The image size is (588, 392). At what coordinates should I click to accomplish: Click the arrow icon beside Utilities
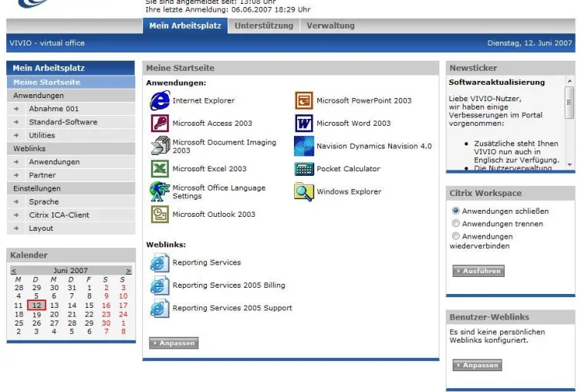(x=16, y=135)
